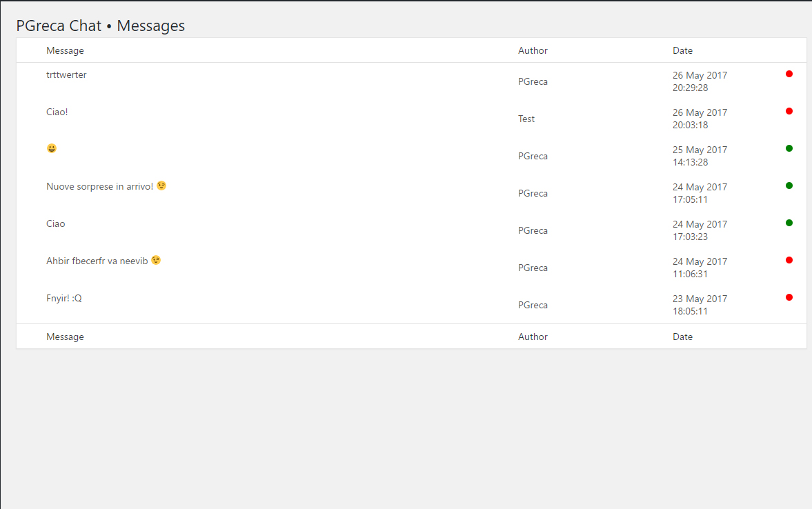
Task: Click the top 'Date' column header
Action: [x=682, y=51]
